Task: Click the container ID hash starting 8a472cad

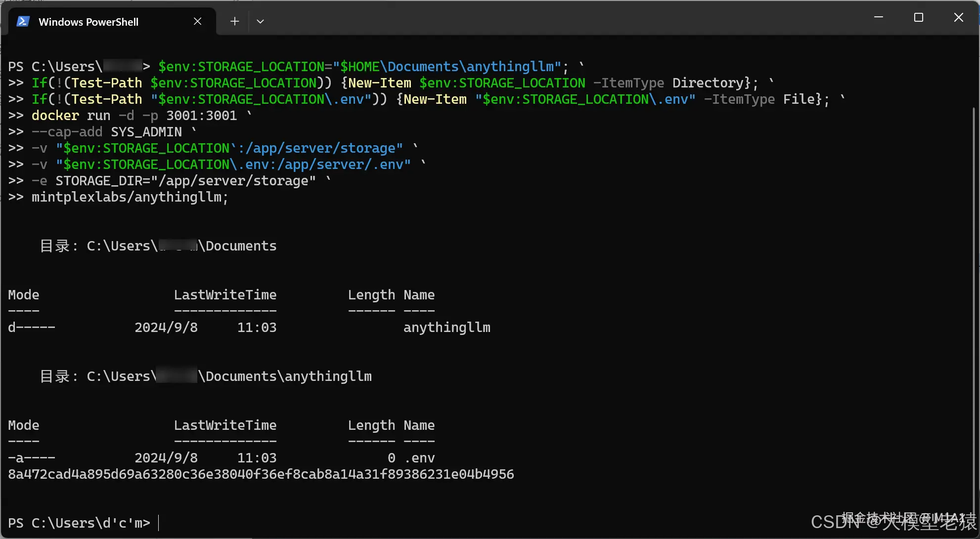Action: 261,474
